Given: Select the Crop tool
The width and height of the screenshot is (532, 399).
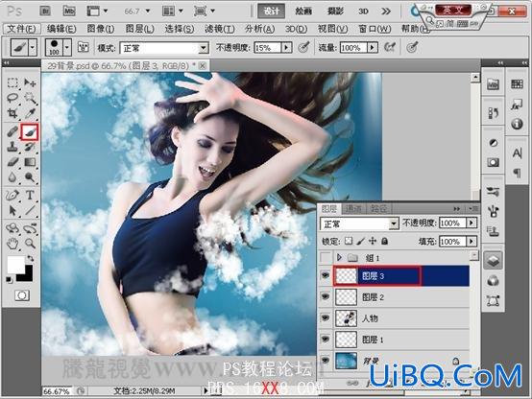Looking at the screenshot, I should click(x=12, y=113).
